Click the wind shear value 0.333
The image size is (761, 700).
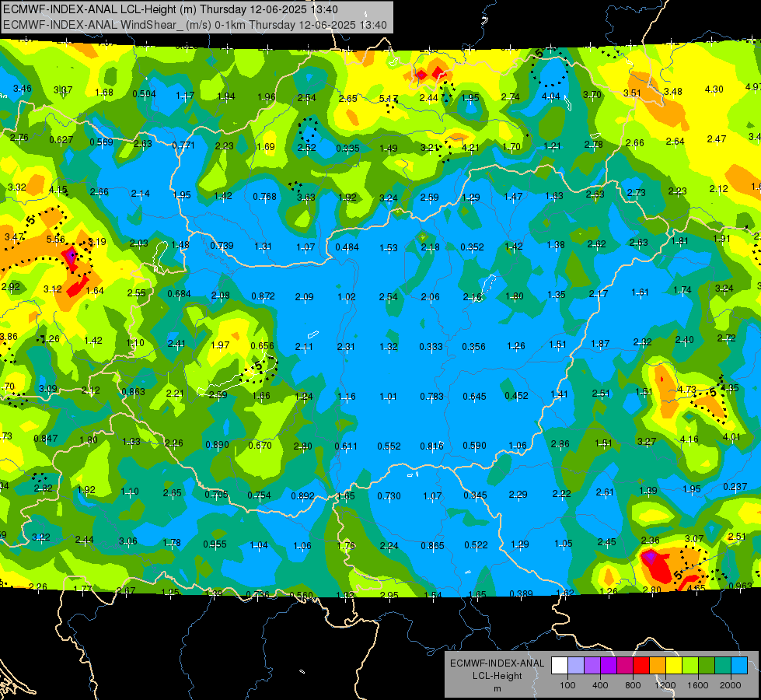pyautogui.click(x=431, y=347)
